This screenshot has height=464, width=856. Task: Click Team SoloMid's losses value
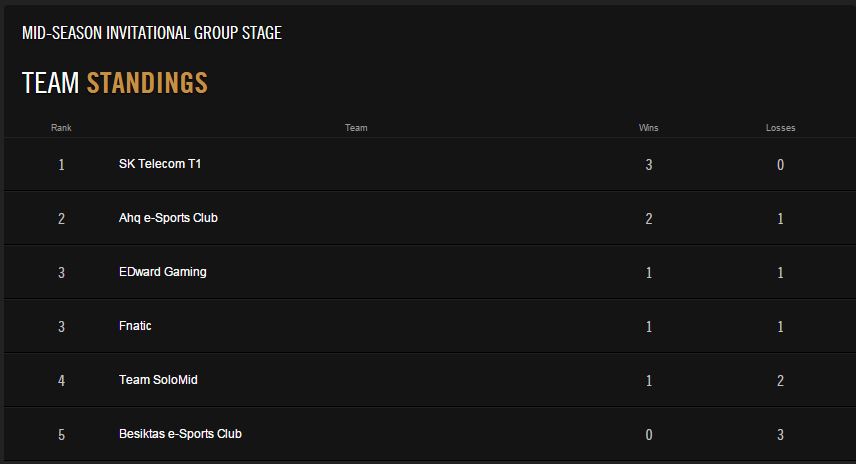(x=780, y=380)
